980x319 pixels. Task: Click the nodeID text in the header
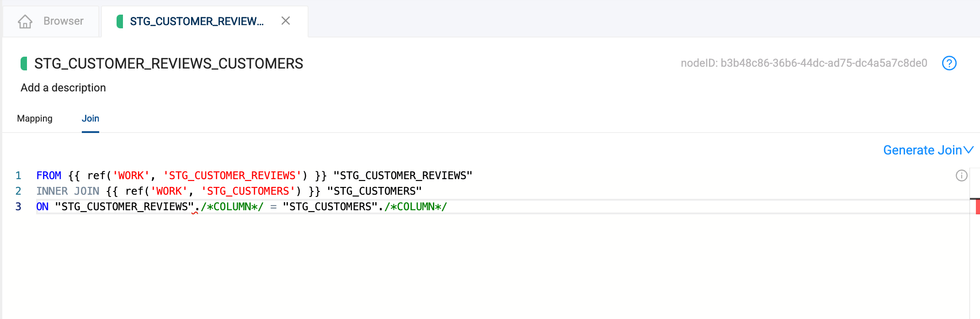pos(804,63)
